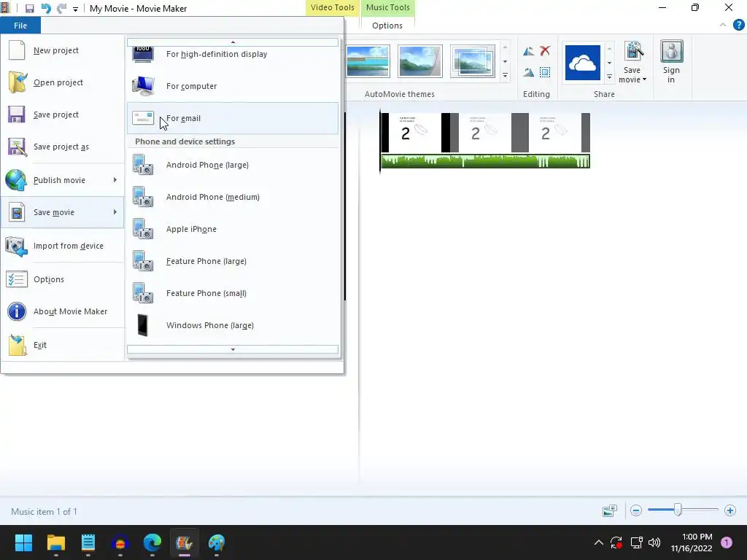The image size is (747, 560).
Task: Open the Options entry in File menu
Action: pos(63,279)
